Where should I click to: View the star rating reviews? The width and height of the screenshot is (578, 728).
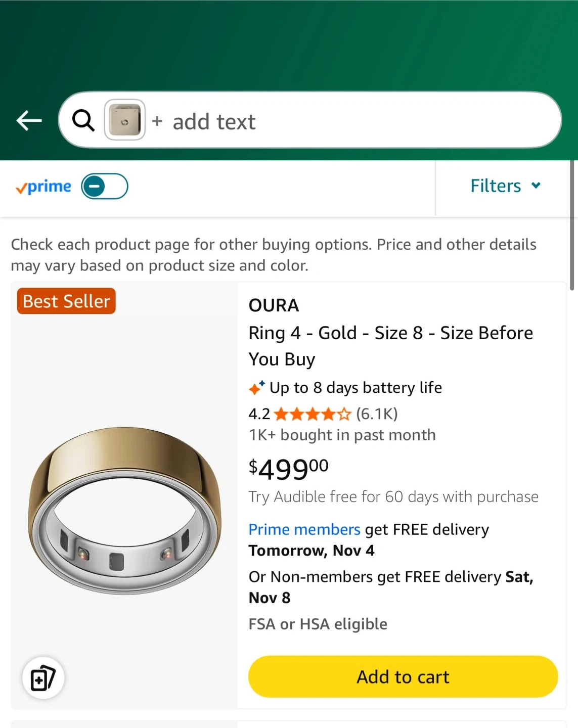click(312, 415)
